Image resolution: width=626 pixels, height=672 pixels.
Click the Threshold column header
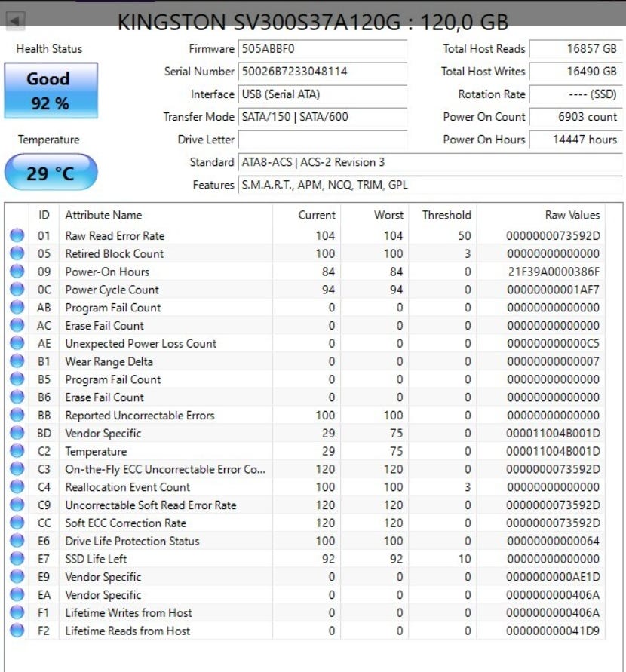[442, 215]
